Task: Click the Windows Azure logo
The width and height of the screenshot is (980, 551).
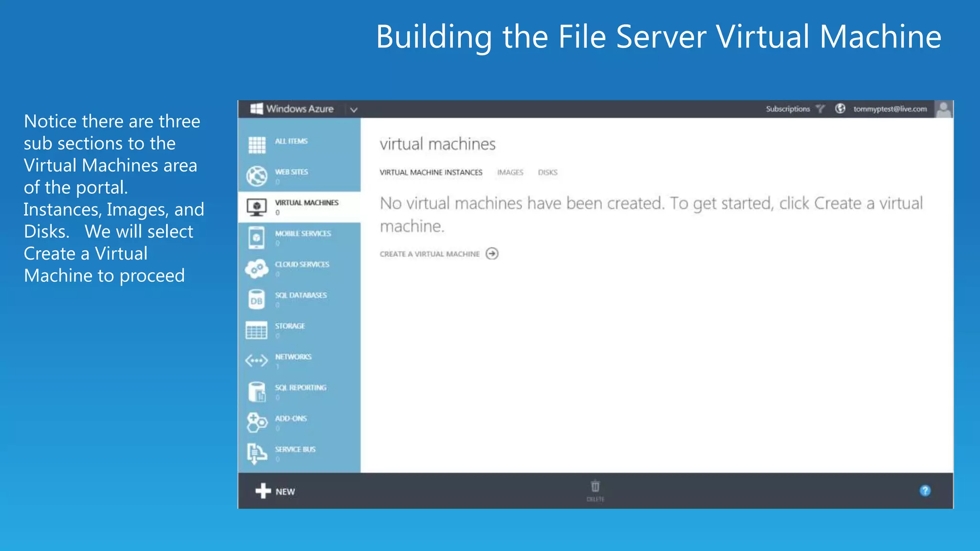Action: coord(291,109)
